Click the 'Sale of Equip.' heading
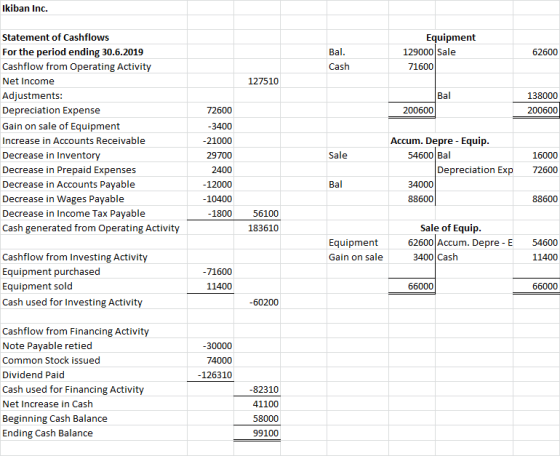Image resolution: width=560 pixels, height=456 pixels. click(451, 228)
